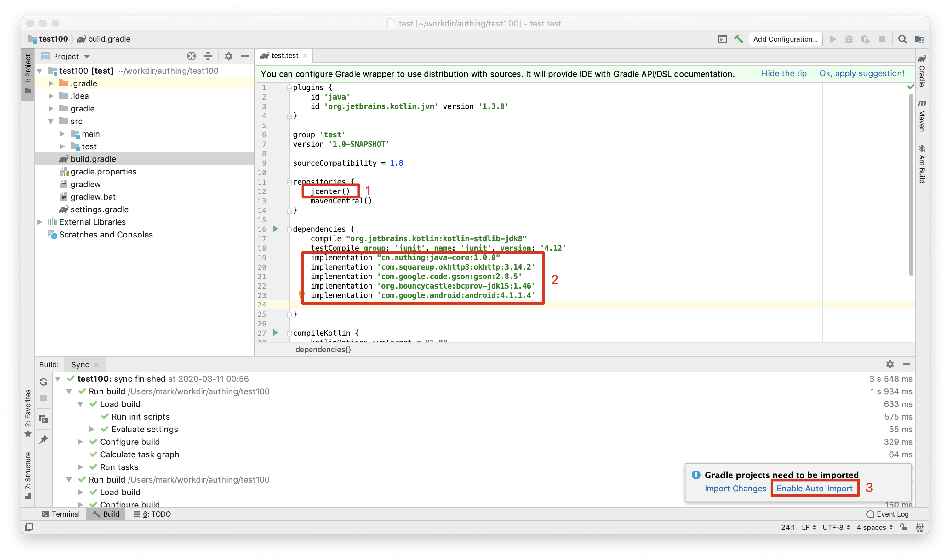Click Hide the tip link
950x560 pixels.
784,73
